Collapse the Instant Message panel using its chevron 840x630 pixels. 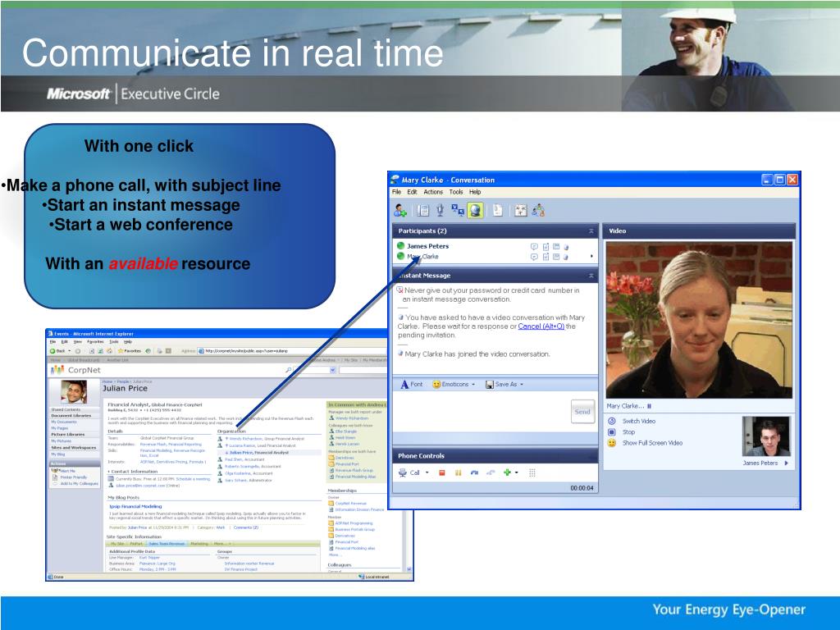click(591, 276)
